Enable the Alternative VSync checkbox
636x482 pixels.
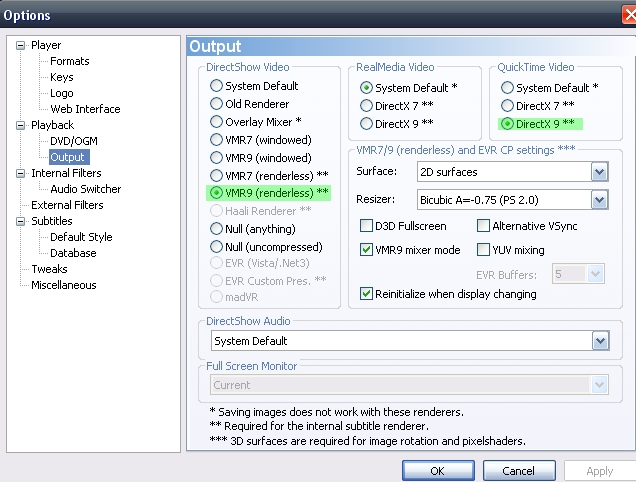tap(483, 226)
